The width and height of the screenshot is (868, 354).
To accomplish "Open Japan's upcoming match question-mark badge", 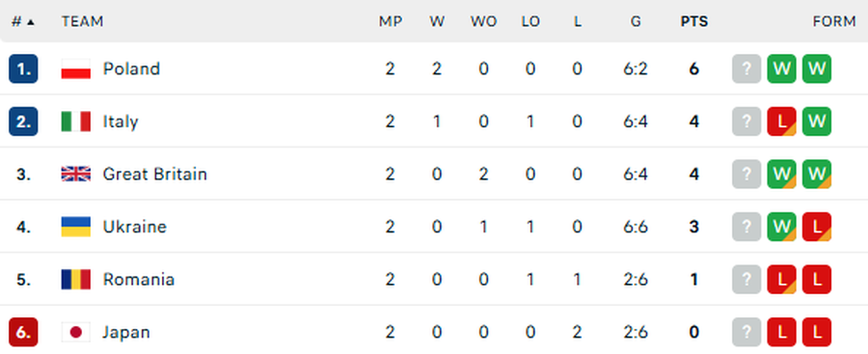I will pyautogui.click(x=746, y=332).
